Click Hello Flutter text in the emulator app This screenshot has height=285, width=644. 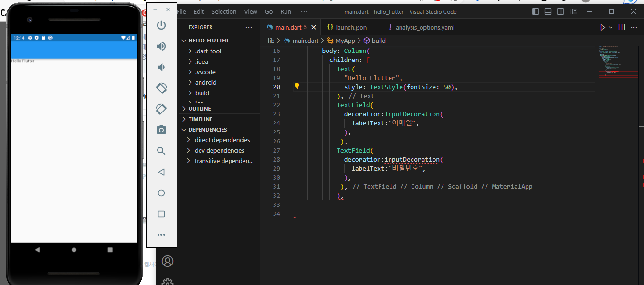coord(23,61)
